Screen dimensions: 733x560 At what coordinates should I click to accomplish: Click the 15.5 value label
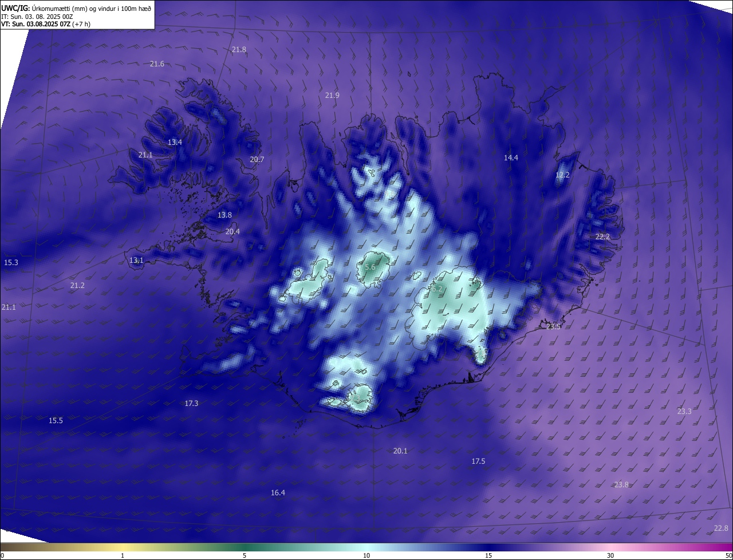point(56,421)
